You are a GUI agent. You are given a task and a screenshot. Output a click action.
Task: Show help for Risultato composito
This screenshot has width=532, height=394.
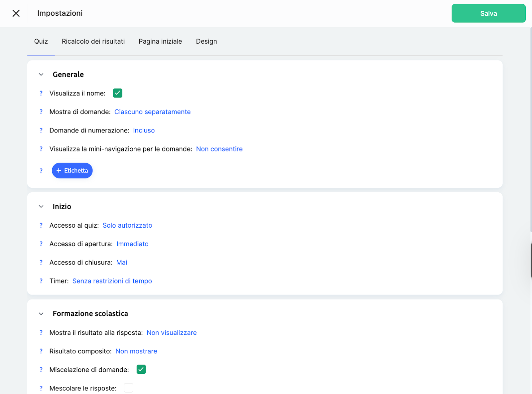coord(41,351)
